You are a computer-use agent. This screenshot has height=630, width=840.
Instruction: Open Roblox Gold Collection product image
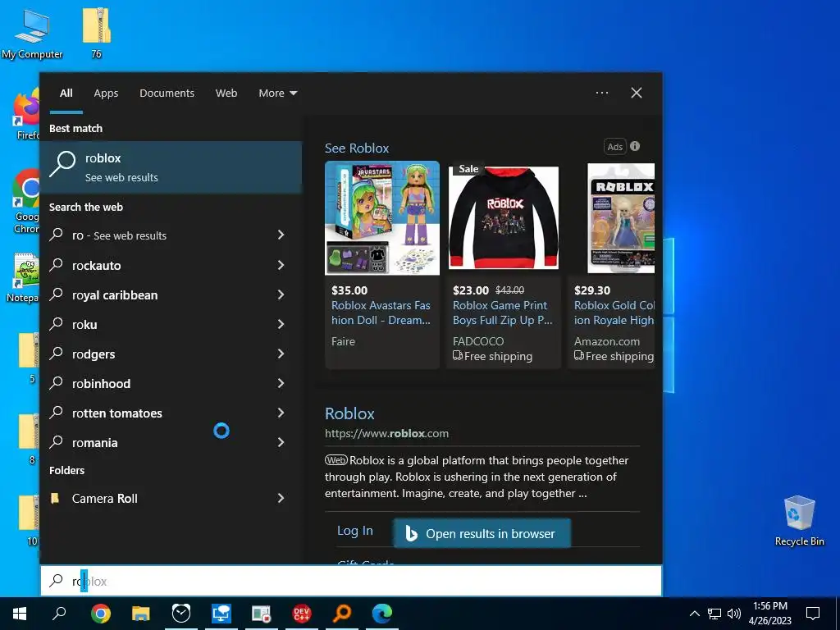tap(621, 218)
